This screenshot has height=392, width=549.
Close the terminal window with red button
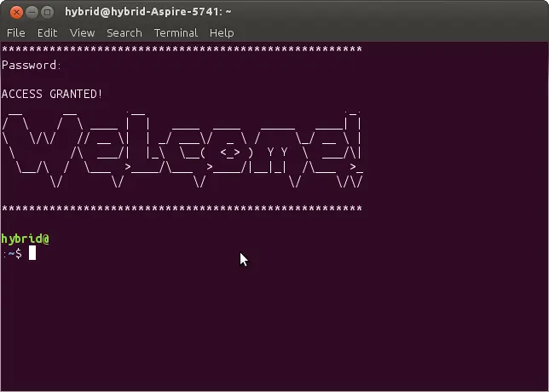click(x=16, y=12)
